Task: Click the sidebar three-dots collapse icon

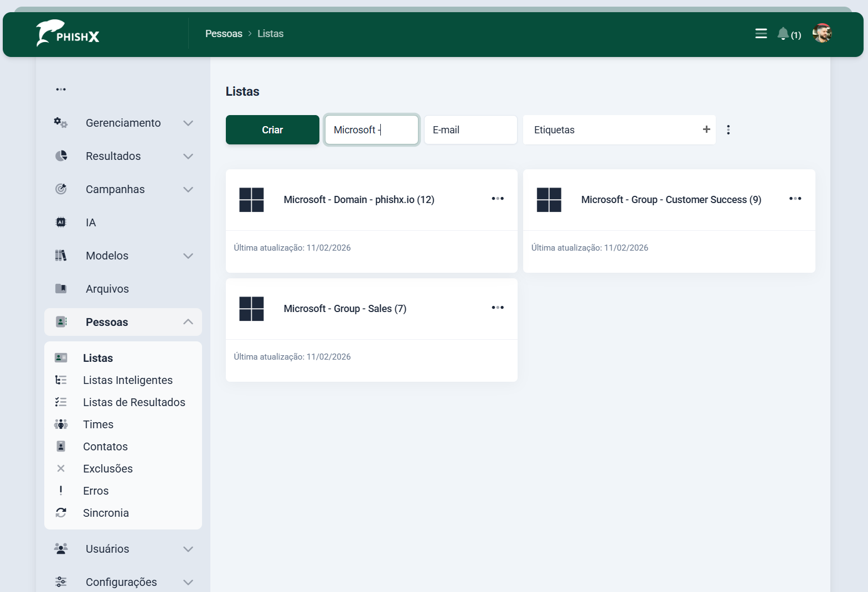Action: point(61,89)
